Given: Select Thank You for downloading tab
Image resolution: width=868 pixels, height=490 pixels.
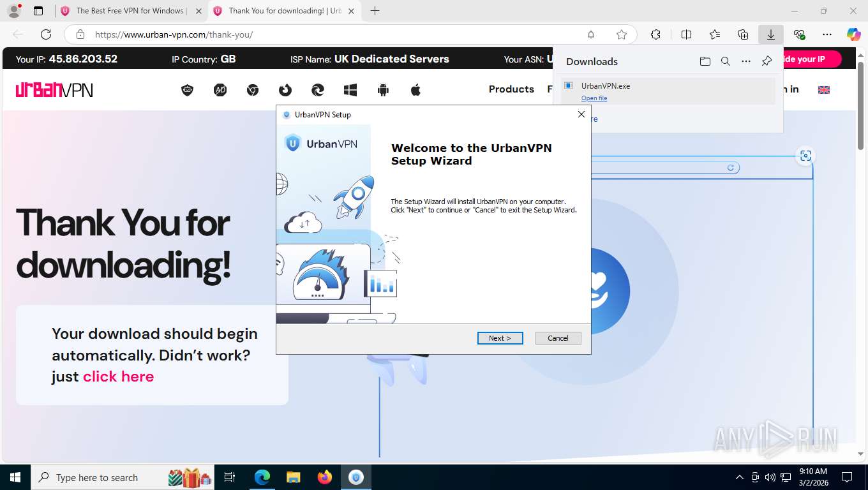Looking at the screenshot, I should coord(284,11).
